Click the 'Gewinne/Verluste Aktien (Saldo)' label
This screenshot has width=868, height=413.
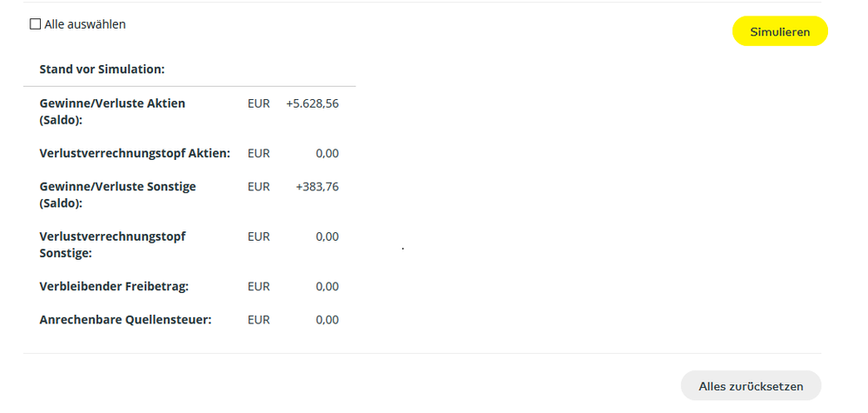click(112, 111)
